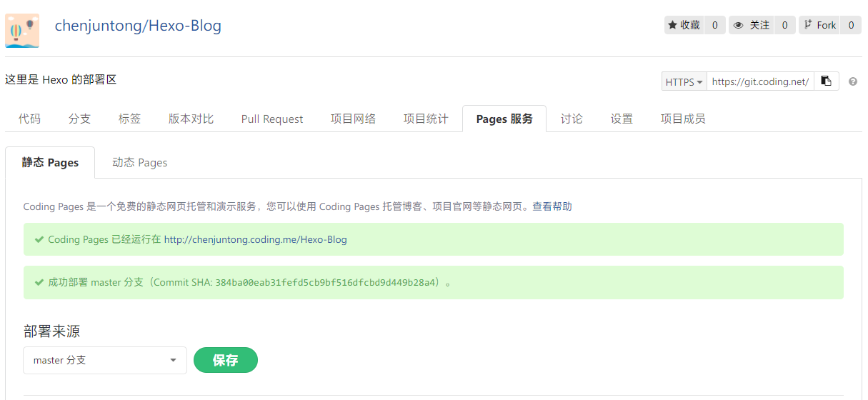Expand the master 分支 source dropdown
This screenshot has width=868, height=400.
point(105,360)
